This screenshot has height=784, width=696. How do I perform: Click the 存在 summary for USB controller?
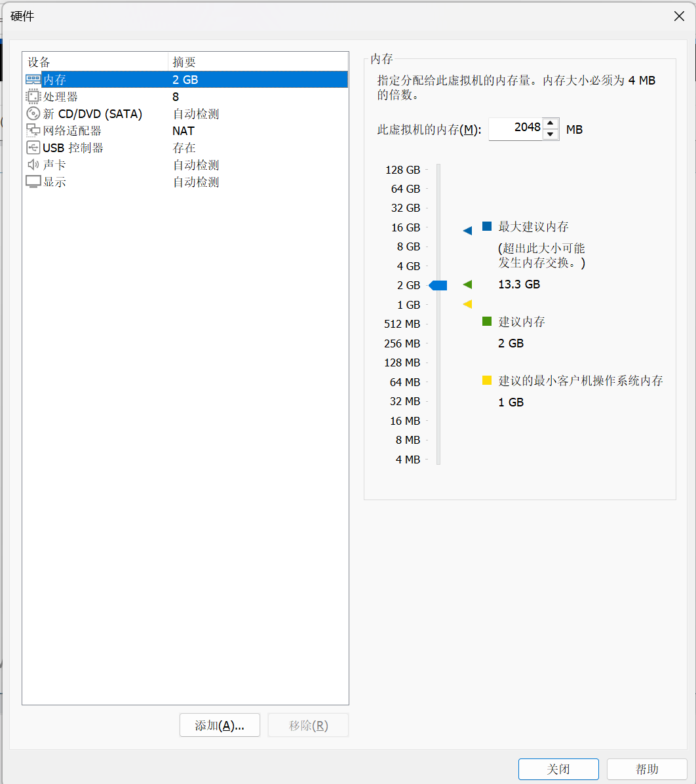(x=184, y=148)
